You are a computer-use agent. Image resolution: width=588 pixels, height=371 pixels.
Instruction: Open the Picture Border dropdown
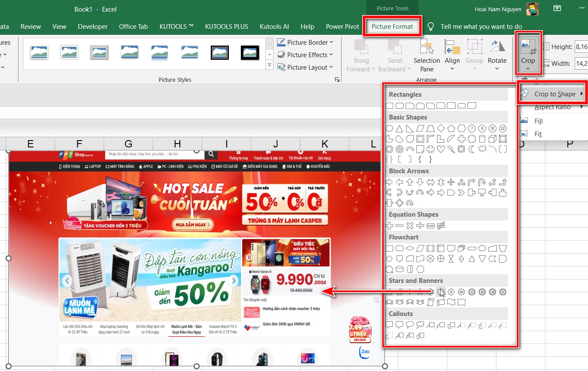[x=305, y=42]
